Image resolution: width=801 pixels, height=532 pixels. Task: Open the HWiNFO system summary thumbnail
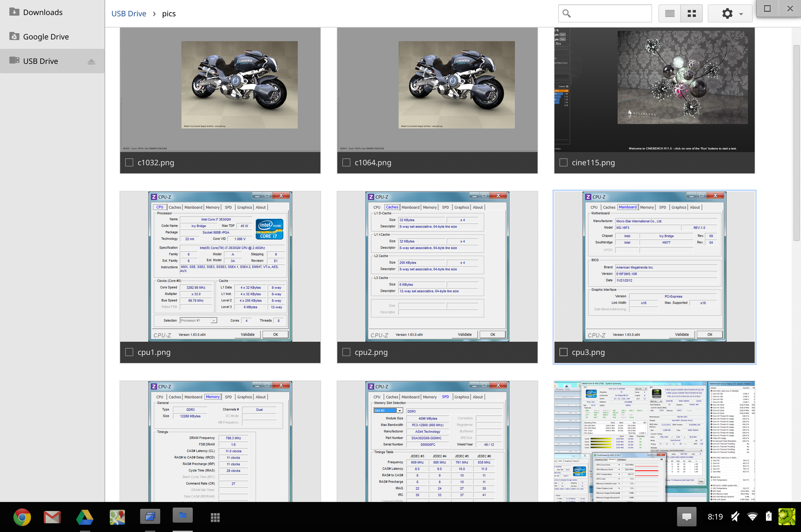point(654,441)
